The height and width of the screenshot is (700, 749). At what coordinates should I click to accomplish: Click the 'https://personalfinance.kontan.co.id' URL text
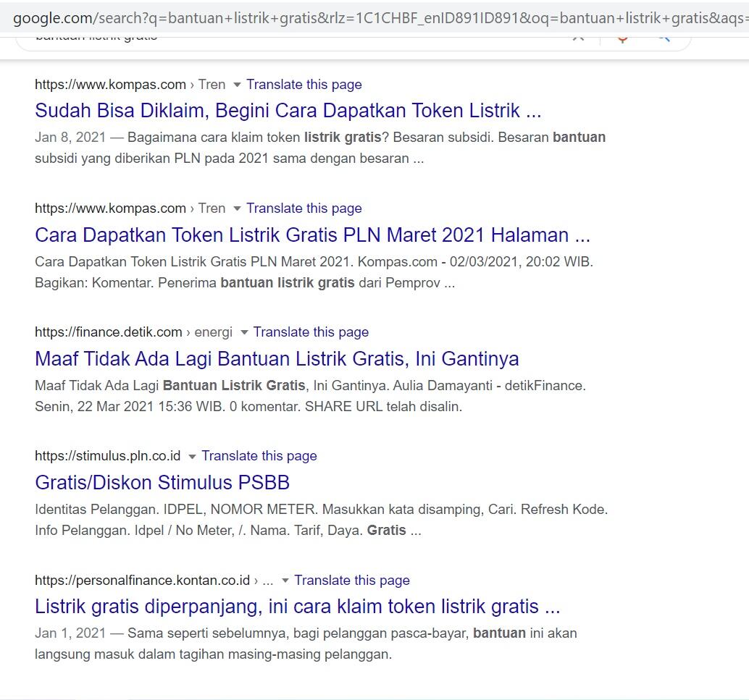click(x=143, y=580)
